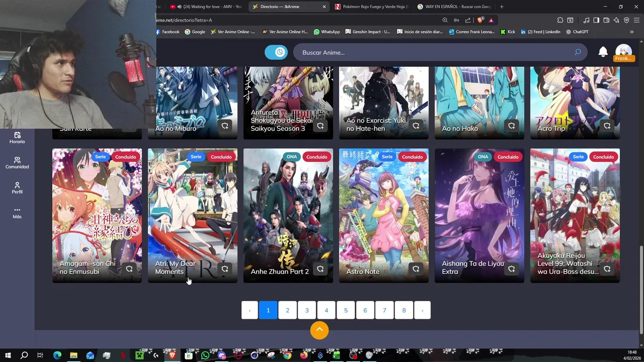The height and width of the screenshot is (362, 644).
Task: Open Anhe Zhuan Part 2 title link
Action: (x=280, y=271)
